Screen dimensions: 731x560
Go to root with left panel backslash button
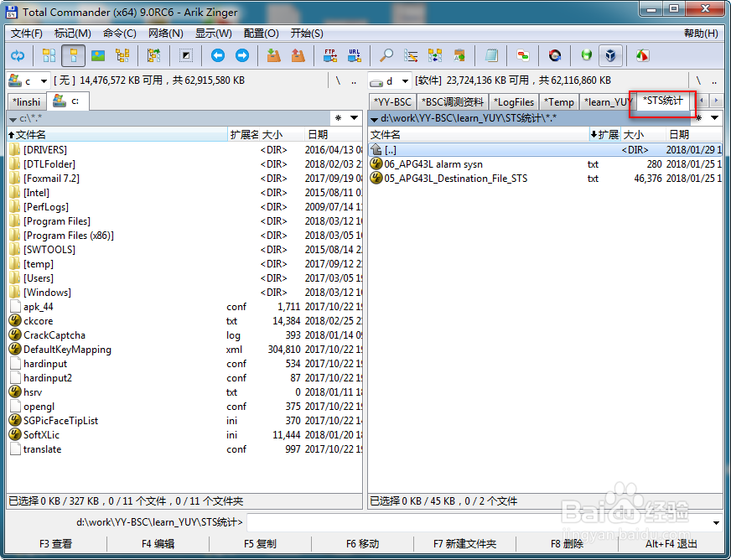click(338, 80)
